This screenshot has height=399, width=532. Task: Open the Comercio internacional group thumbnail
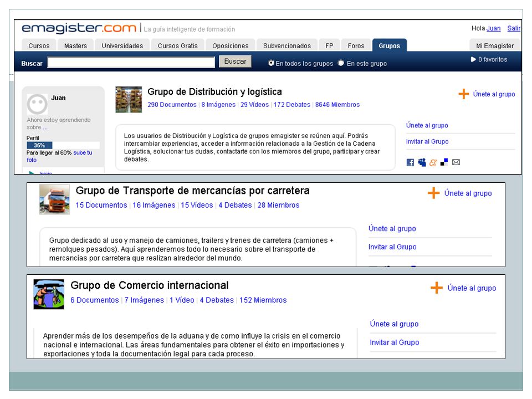click(49, 294)
